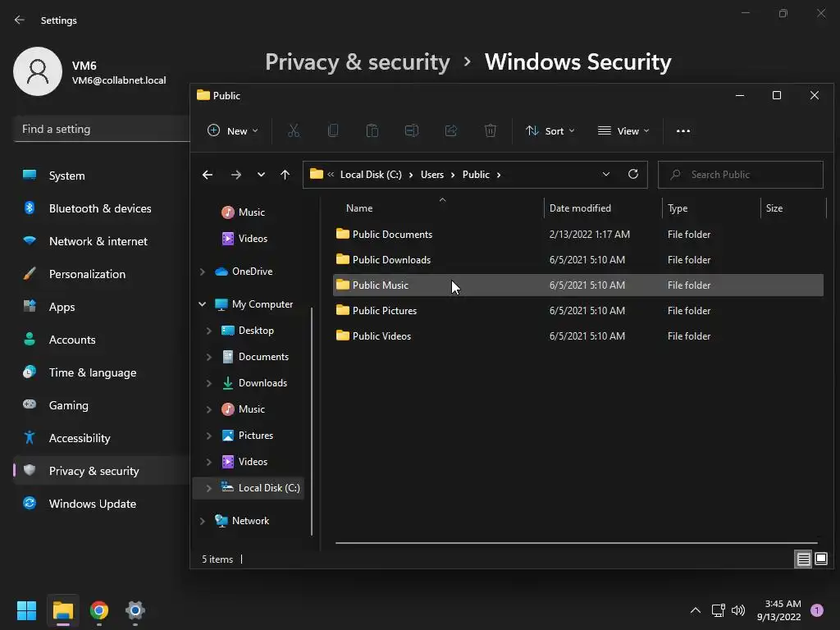Open Settings gear icon in taskbar
This screenshot has height=630, width=840.
tap(135, 610)
